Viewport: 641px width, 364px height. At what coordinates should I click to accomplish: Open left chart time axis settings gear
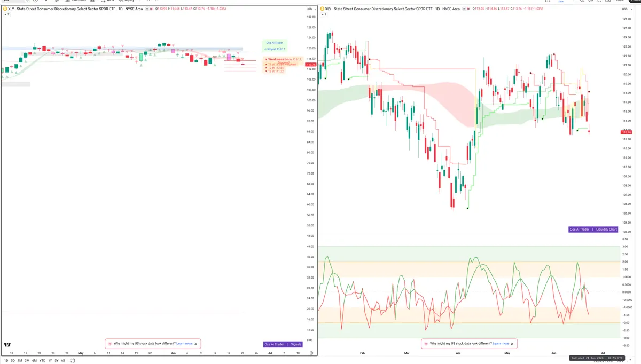311,353
